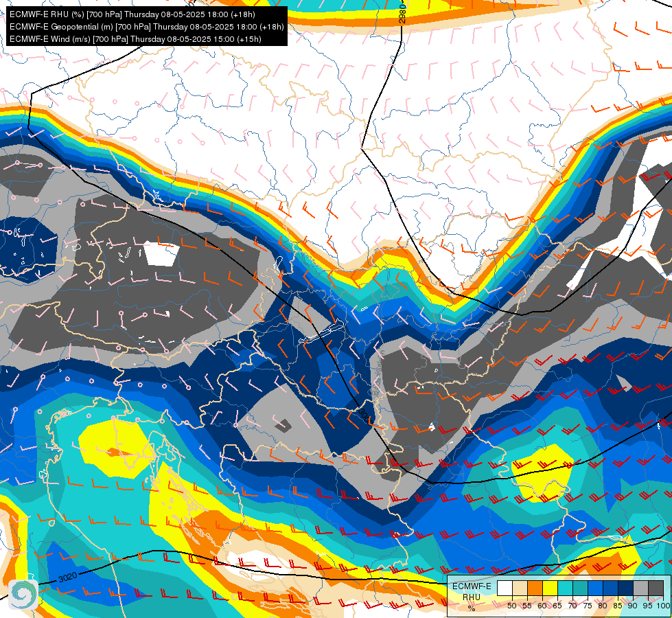
Task: Click the legend tick value 60
Action: 542,606
